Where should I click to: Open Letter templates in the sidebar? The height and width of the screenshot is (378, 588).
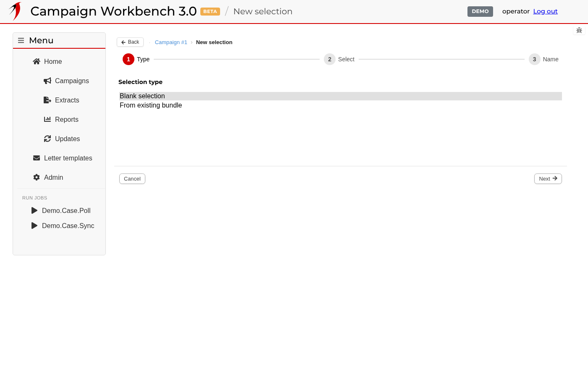tap(68, 158)
